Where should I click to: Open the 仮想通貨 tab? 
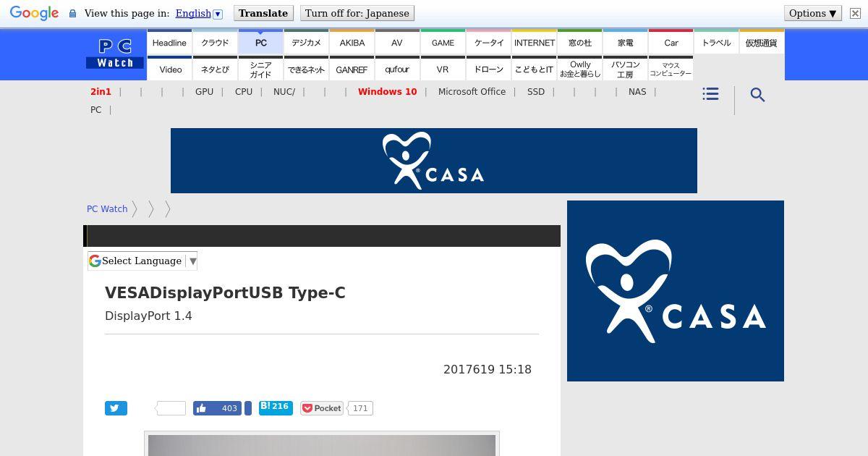pos(762,42)
